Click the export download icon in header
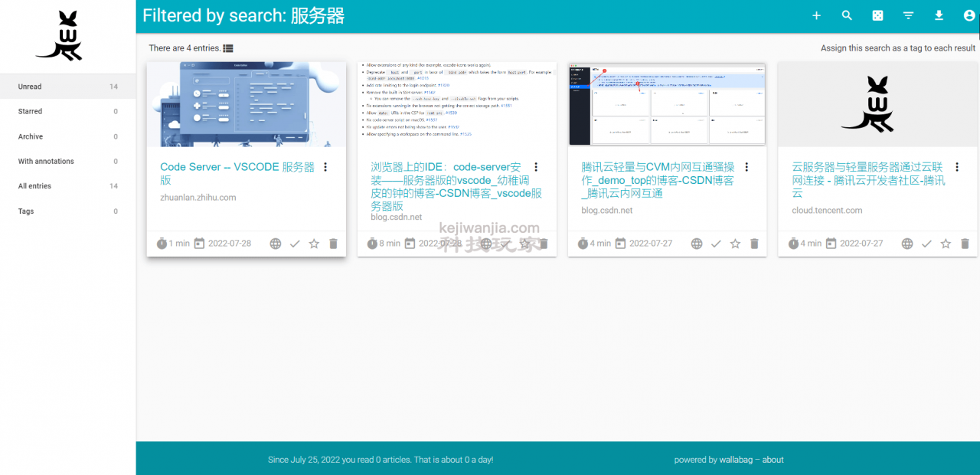Screen dimensions: 980x475 click(939, 15)
